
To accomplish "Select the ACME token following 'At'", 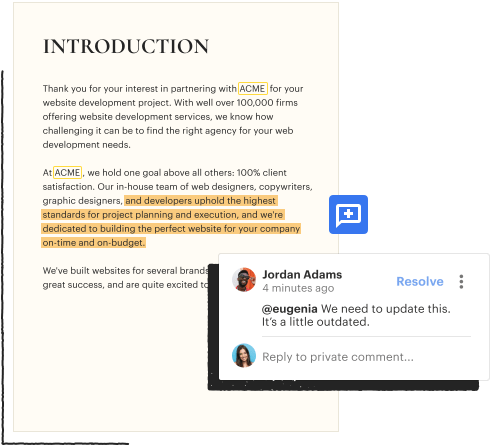I will 67,172.
